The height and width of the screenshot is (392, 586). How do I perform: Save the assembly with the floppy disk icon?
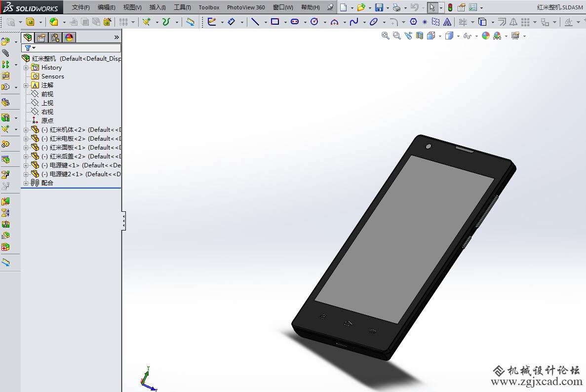tap(379, 7)
